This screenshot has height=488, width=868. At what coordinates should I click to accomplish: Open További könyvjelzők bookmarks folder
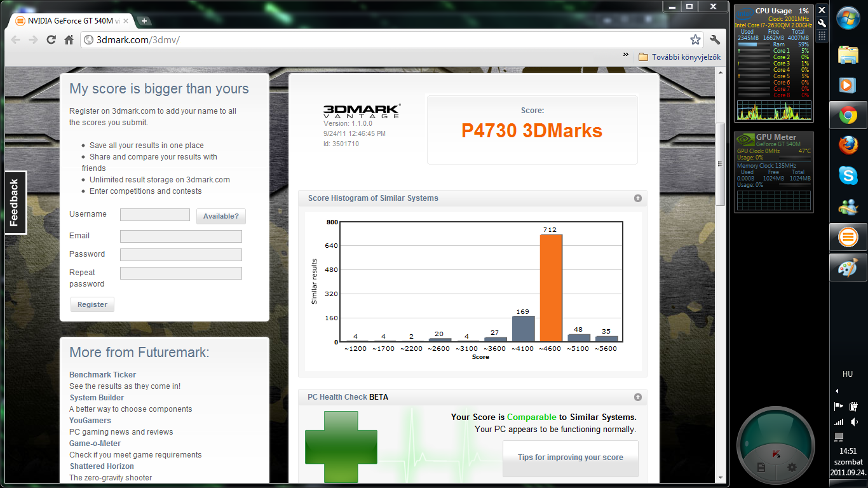[x=679, y=57]
